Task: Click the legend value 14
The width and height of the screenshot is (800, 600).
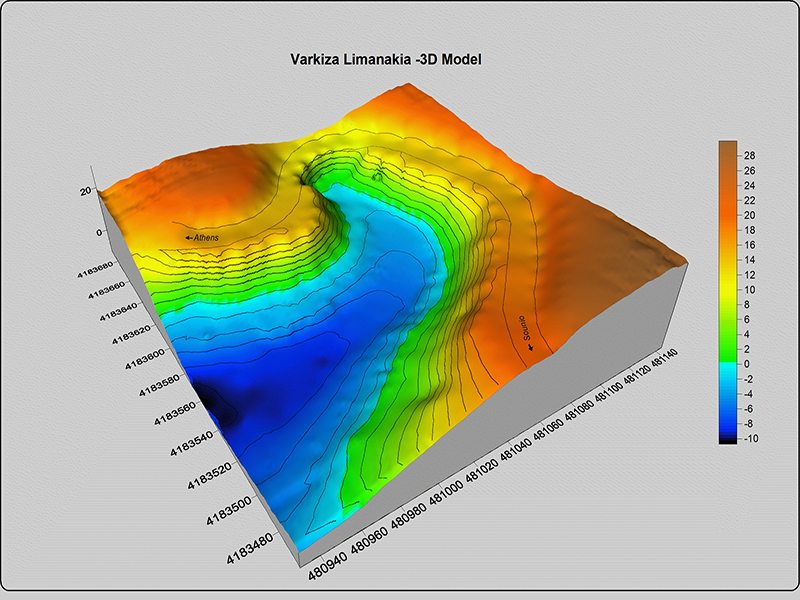Action: [749, 260]
